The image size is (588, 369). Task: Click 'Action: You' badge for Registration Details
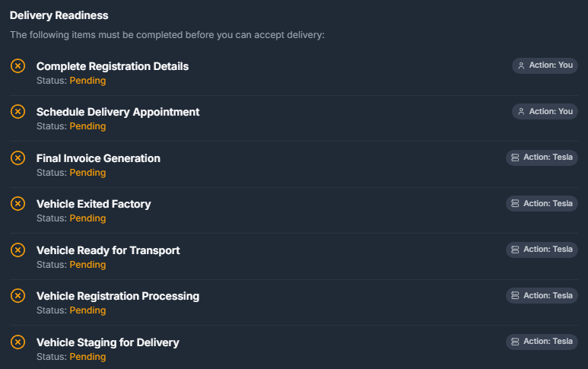click(545, 65)
